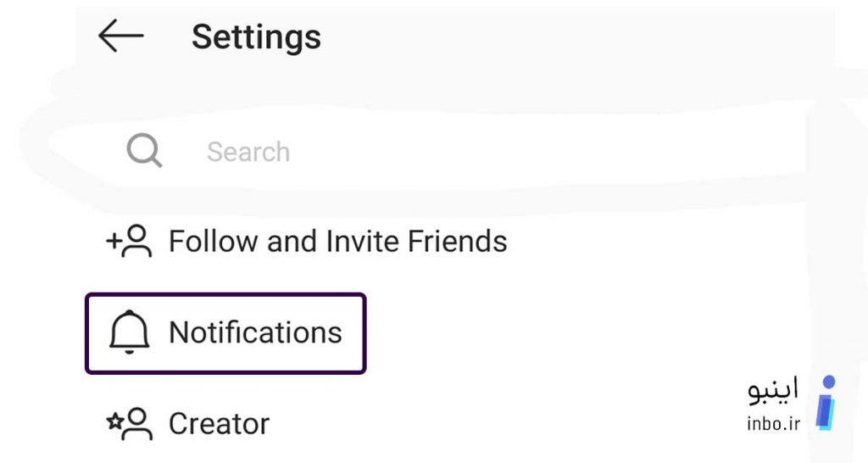Click the Persian اینبو watermark text
Screen dimensions: 868x463
773,389
